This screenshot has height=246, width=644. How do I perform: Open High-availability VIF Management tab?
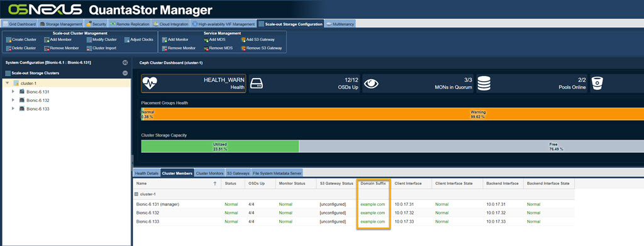pyautogui.click(x=223, y=25)
